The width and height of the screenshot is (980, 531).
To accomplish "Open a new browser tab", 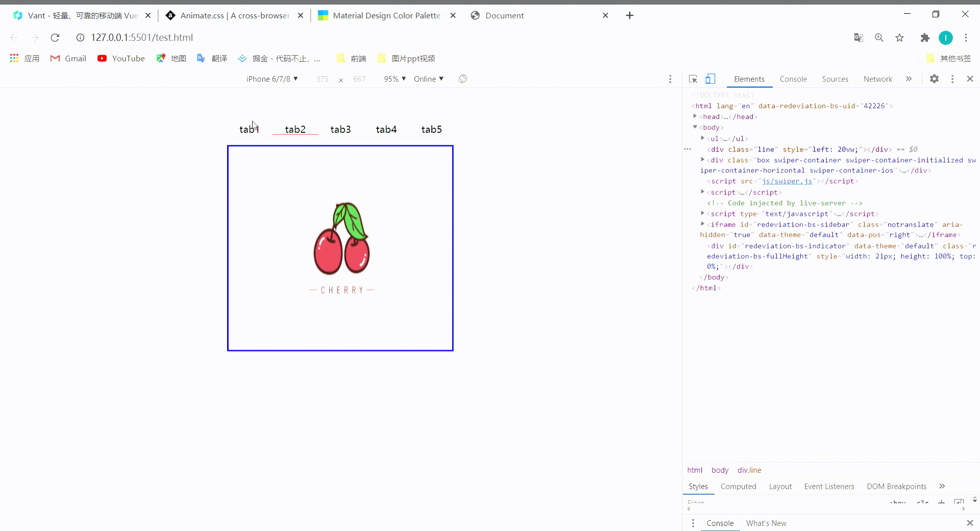I will (x=630, y=15).
